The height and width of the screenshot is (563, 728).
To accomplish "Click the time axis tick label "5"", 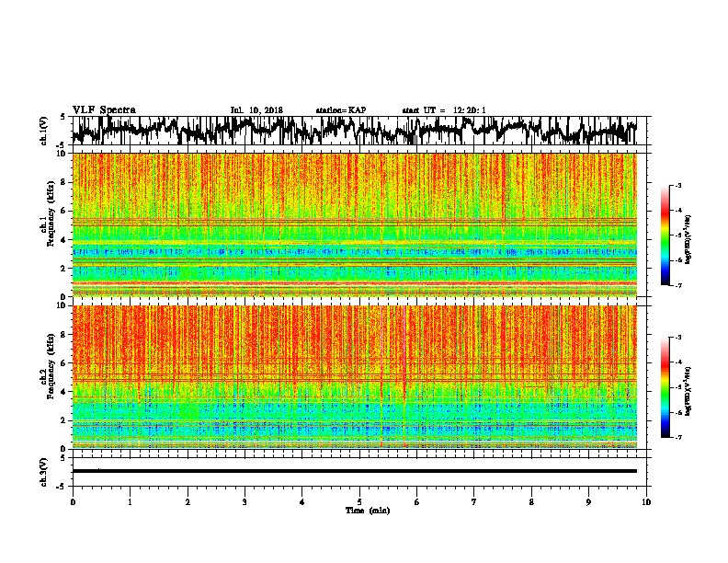I will point(359,502).
